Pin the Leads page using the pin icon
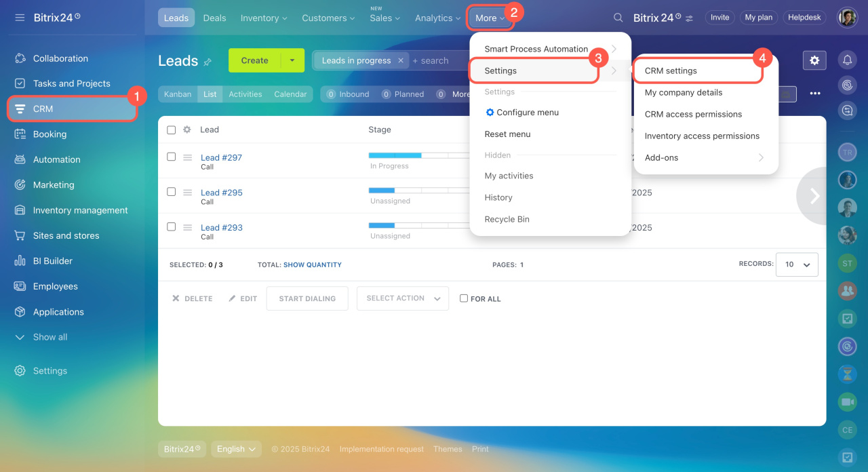The height and width of the screenshot is (472, 868). tap(208, 62)
